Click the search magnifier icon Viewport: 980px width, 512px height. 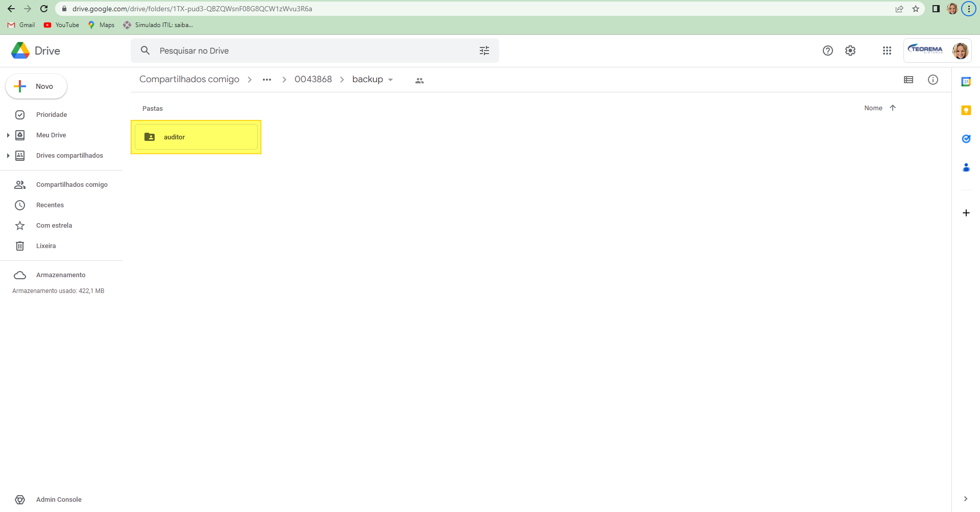(x=145, y=51)
